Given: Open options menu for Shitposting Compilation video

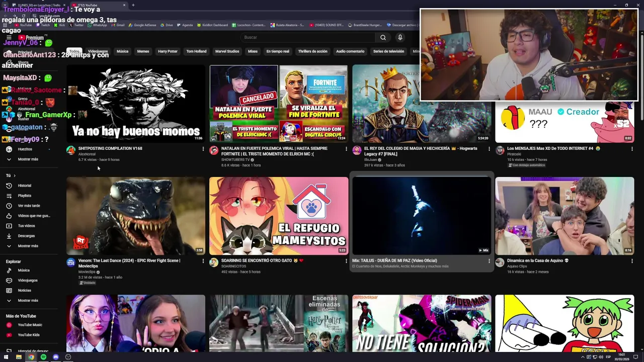Looking at the screenshot, I should [x=203, y=149].
